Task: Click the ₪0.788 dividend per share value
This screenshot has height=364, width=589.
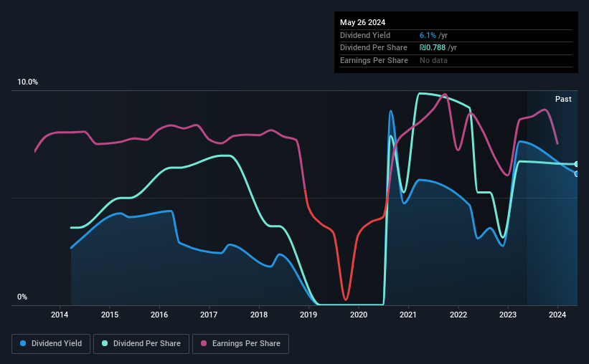Action: [433, 48]
